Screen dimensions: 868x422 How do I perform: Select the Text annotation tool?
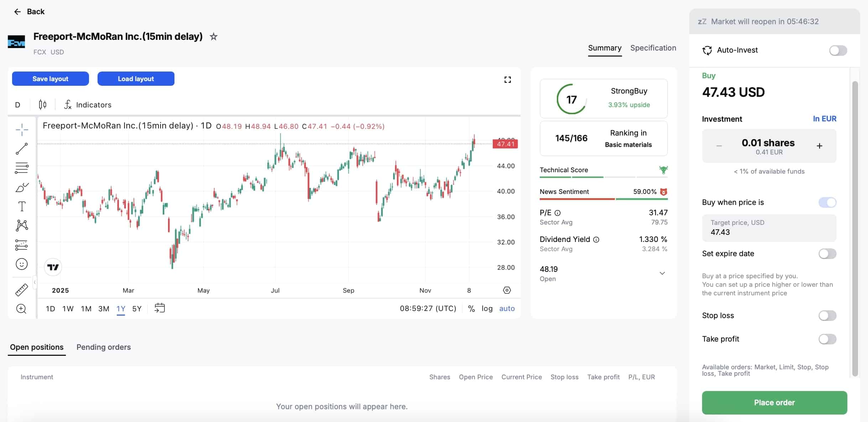22,206
